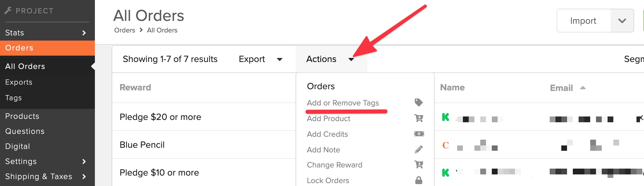
Task: Click the padlock icon for Lock Orders
Action: pyautogui.click(x=419, y=180)
